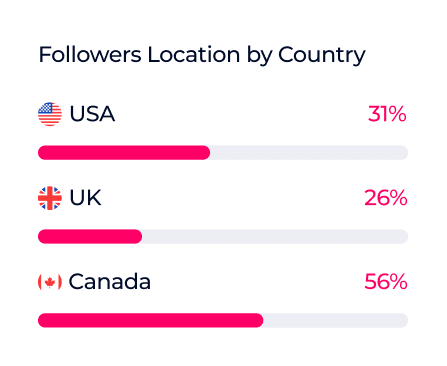Click the USA flag icon
Screen dimensions: 447x366
50,114
